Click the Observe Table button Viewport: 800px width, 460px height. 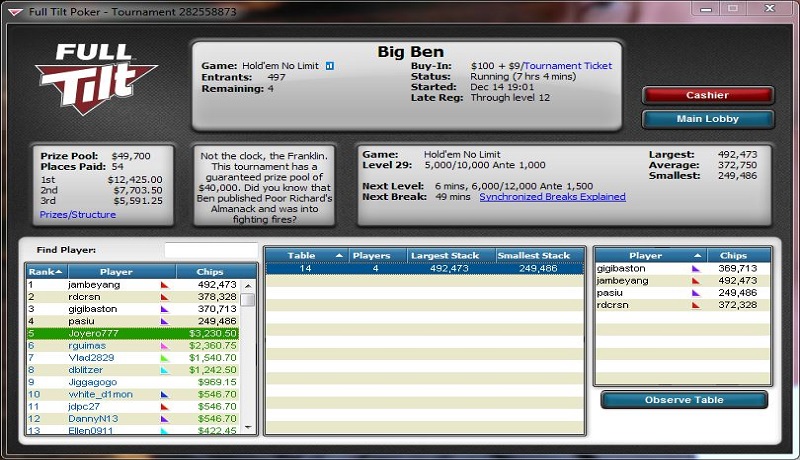684,400
